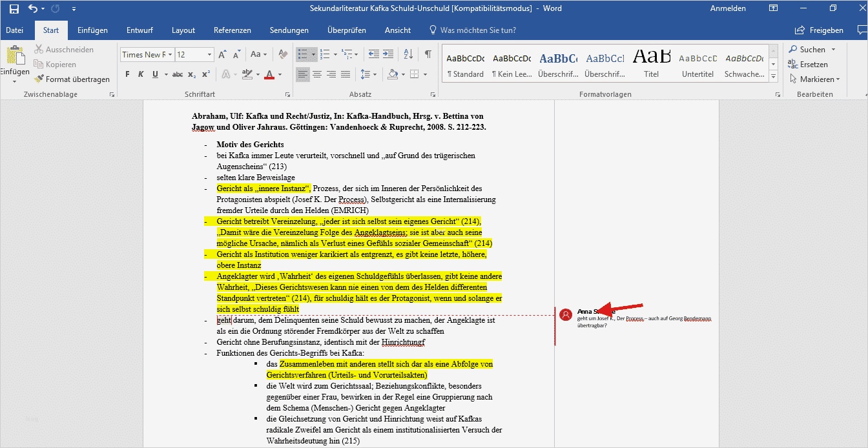
Task: Click the Save icon in the title bar
Action: pyautogui.click(x=14, y=9)
